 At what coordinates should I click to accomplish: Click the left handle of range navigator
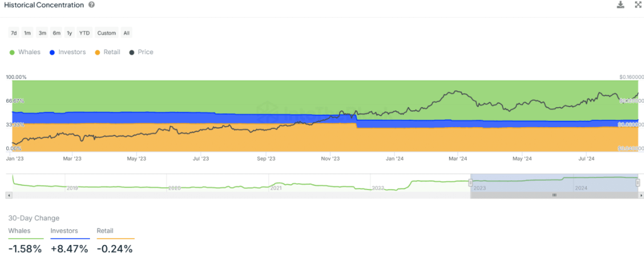[x=472, y=182]
